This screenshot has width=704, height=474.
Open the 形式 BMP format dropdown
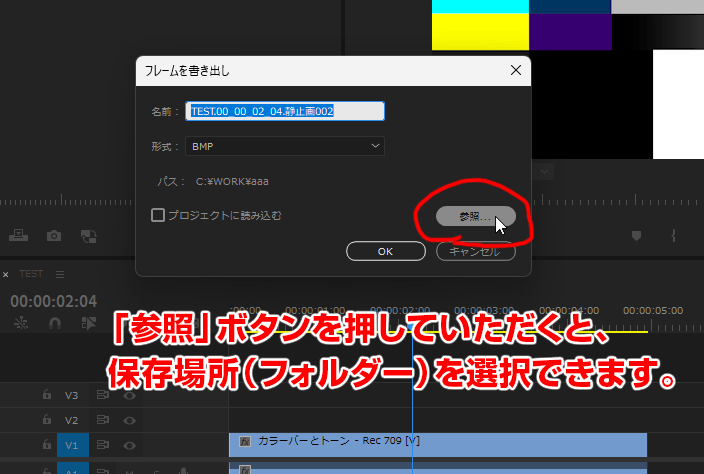[x=285, y=146]
